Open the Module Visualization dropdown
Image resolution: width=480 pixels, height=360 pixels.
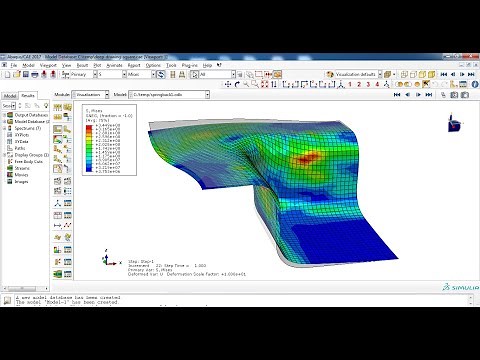pos(107,95)
